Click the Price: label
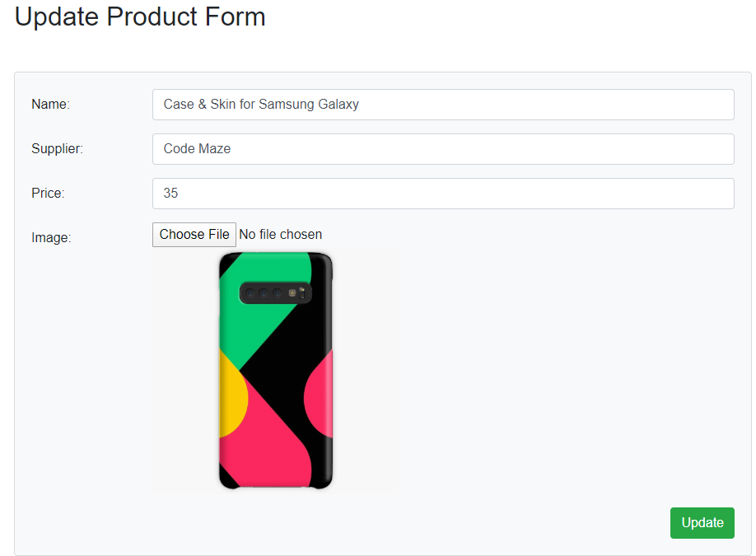Screen dimensions: 756x556 point(48,194)
